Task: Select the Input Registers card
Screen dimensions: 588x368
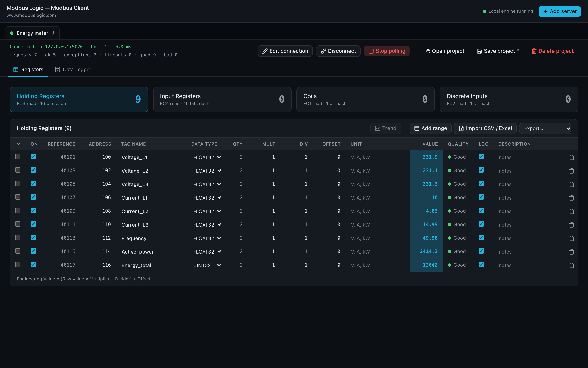Action: pyautogui.click(x=222, y=100)
